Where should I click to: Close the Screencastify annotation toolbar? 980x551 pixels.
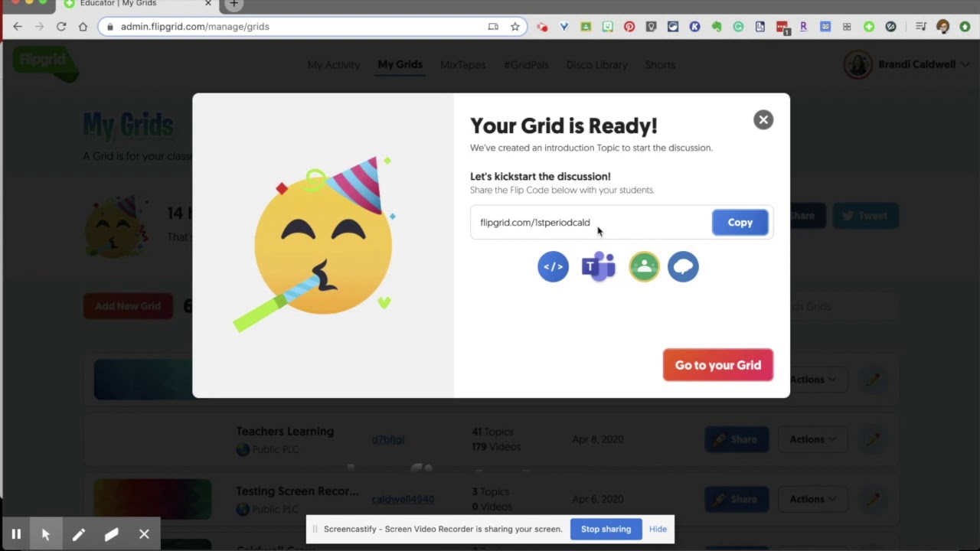[x=144, y=534]
